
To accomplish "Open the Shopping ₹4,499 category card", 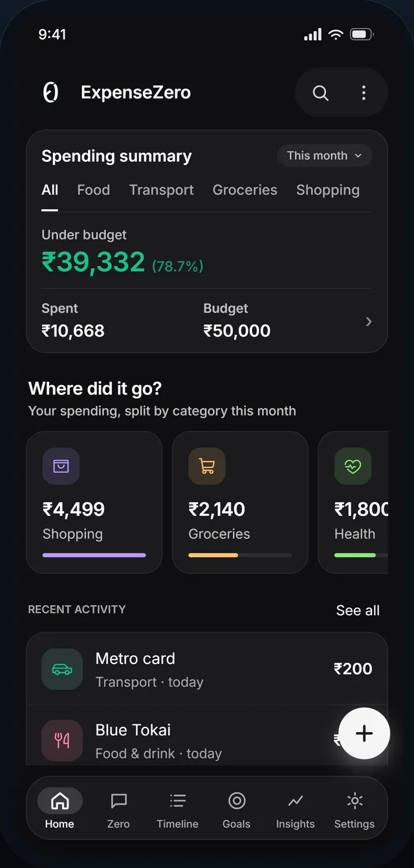I will (94, 502).
